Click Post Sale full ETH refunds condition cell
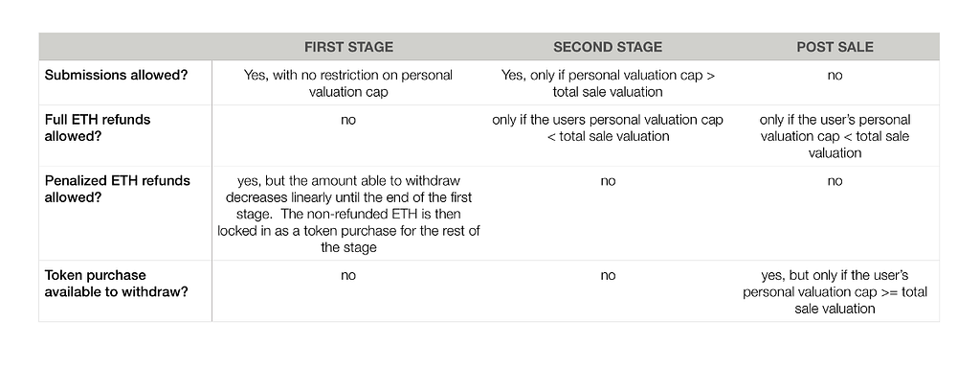Viewport: 980px width, 368px height. (835, 136)
